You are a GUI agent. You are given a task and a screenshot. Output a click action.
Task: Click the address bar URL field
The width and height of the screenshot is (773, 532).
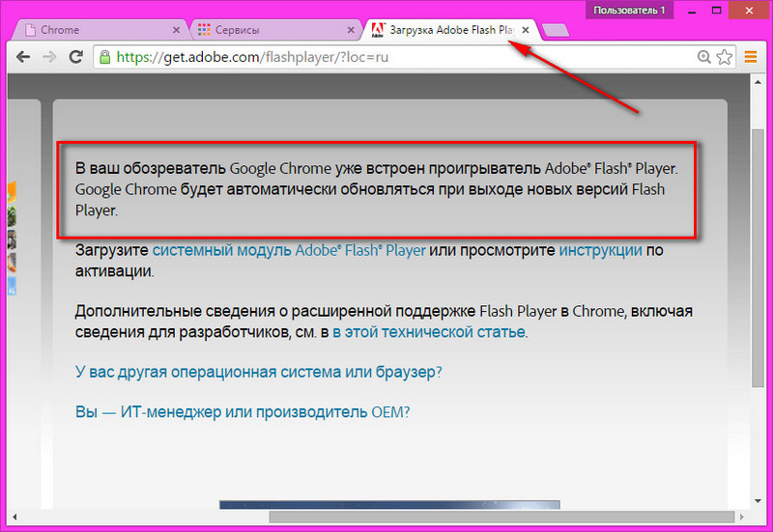[x=386, y=57]
